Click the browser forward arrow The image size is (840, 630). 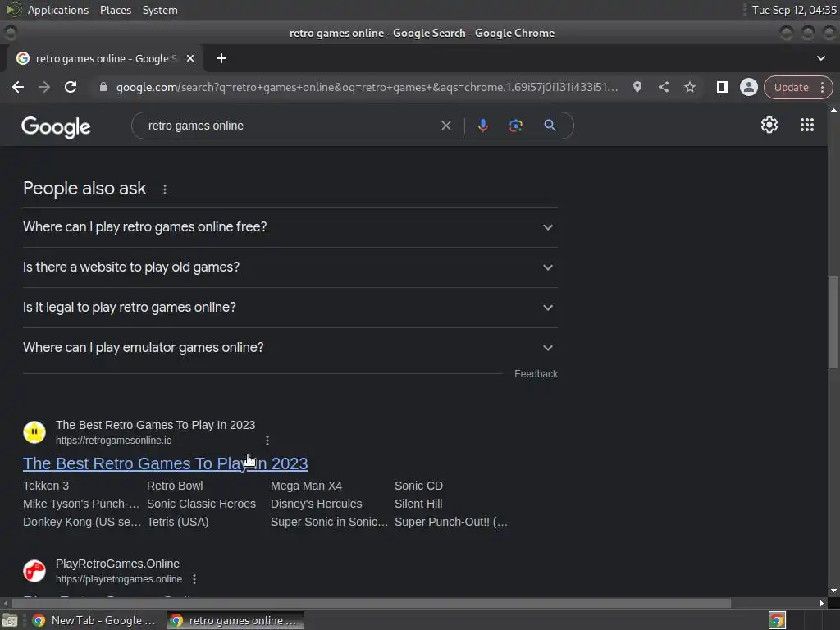pyautogui.click(x=44, y=87)
